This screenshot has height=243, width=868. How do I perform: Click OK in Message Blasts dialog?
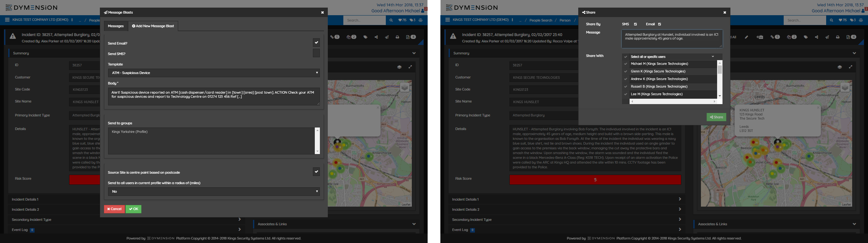tap(133, 209)
